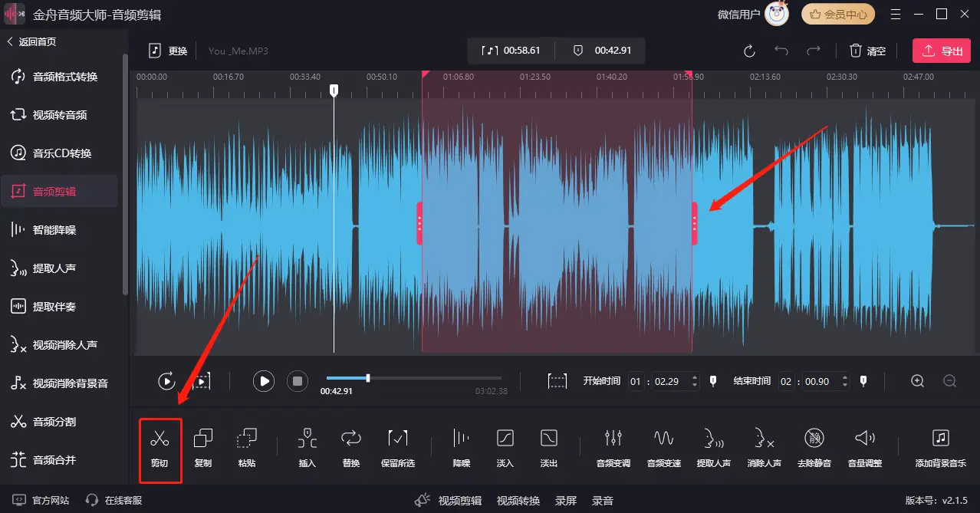Use the 降噪 noise reduction tool
Screen dimensions: 980x513
tap(460, 449)
